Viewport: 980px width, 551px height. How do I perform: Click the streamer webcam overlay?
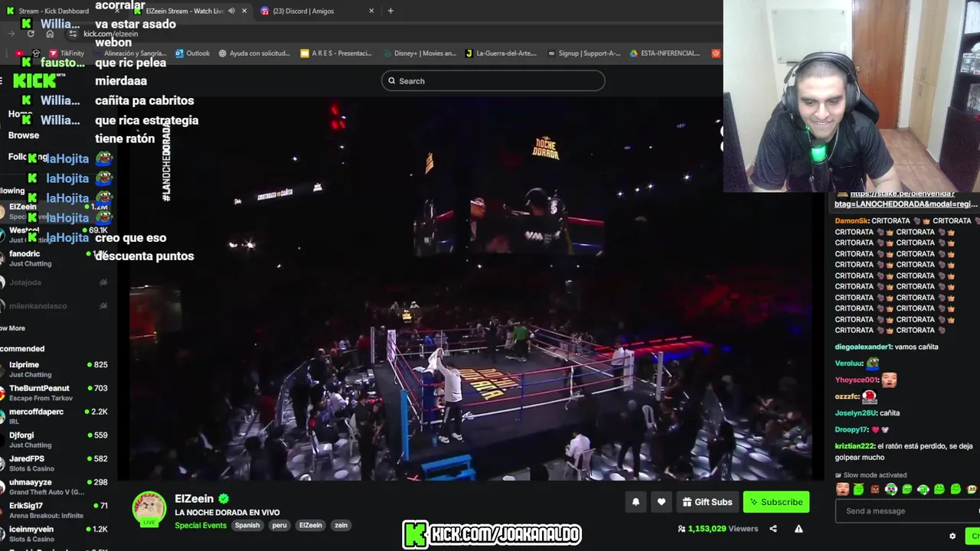tap(851, 96)
